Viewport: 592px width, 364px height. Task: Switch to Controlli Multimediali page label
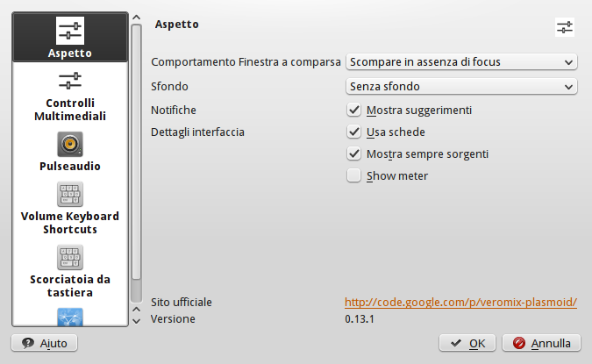pyautogui.click(x=70, y=109)
